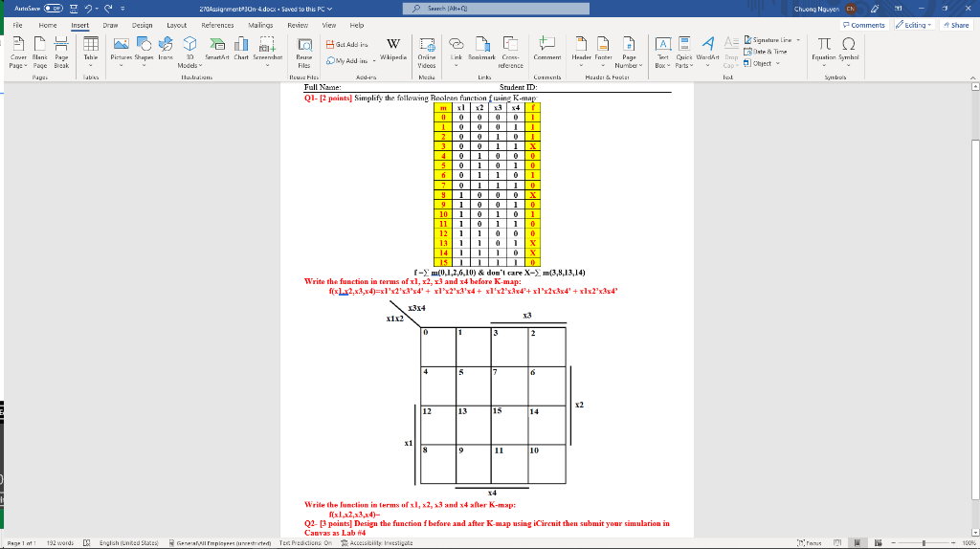Open the Header dropdown
Screen dimensions: 980x549
581,53
